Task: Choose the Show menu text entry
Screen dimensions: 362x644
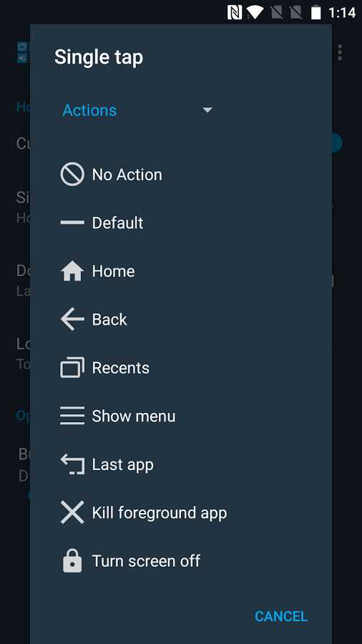Action: pos(133,416)
